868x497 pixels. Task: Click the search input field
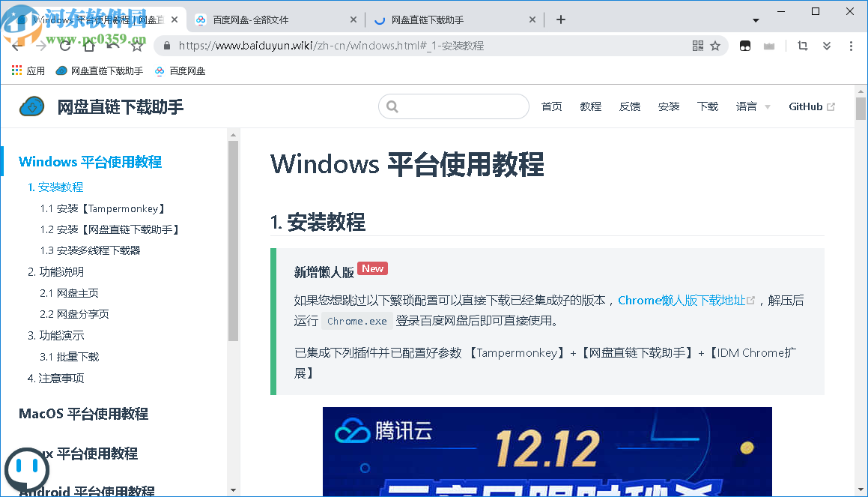[453, 106]
